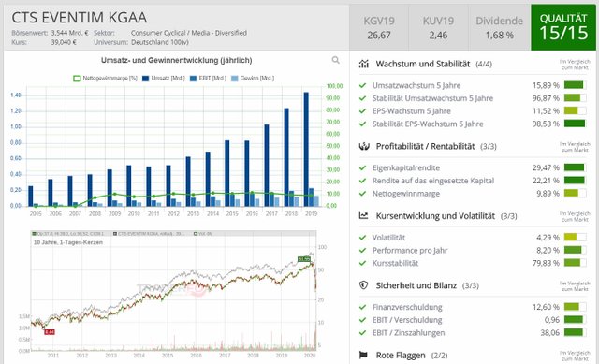Click checkmark beside Volatilität
The image size is (599, 364).
coord(362,238)
